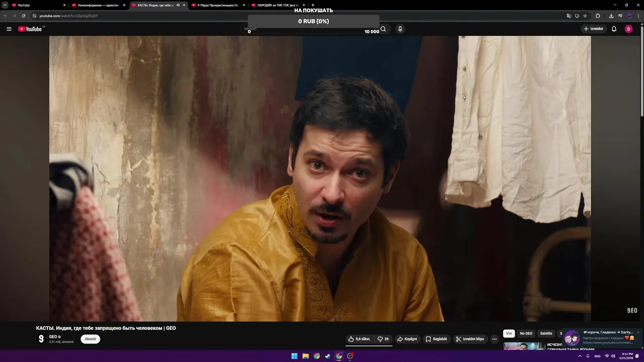644x362 pixels.
Task: Dismiss the Гладенко notification popup
Action: point(638,332)
